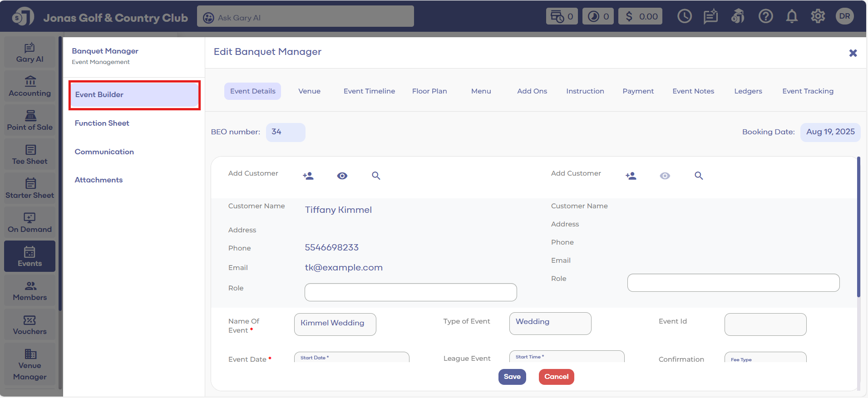Toggle the second customer eye icon
Screen dimensions: 868x398
click(x=665, y=176)
